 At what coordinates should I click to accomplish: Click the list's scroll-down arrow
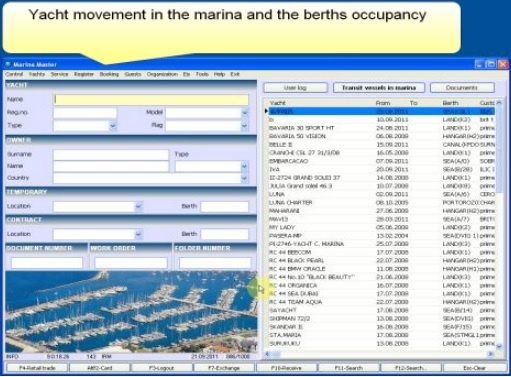(499, 347)
